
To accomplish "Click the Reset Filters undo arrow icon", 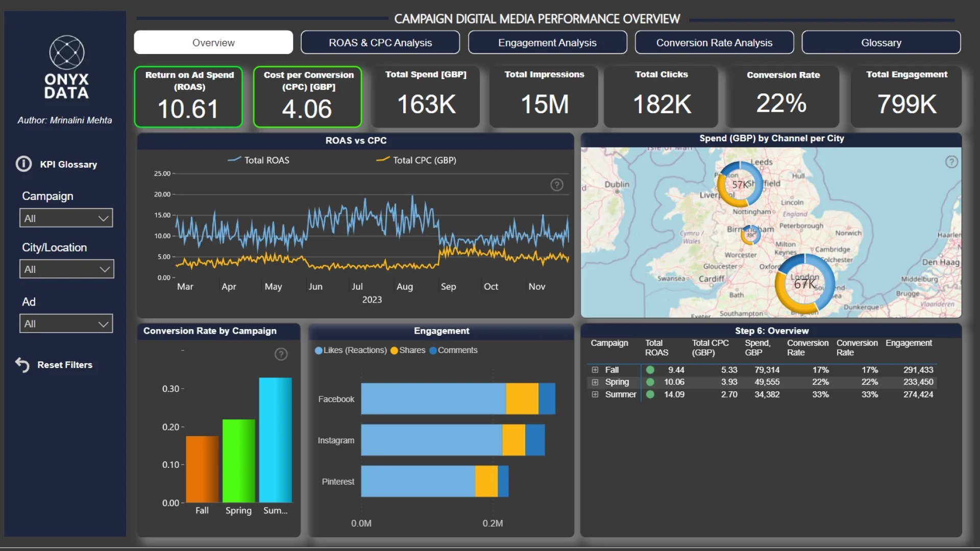I will (x=22, y=365).
